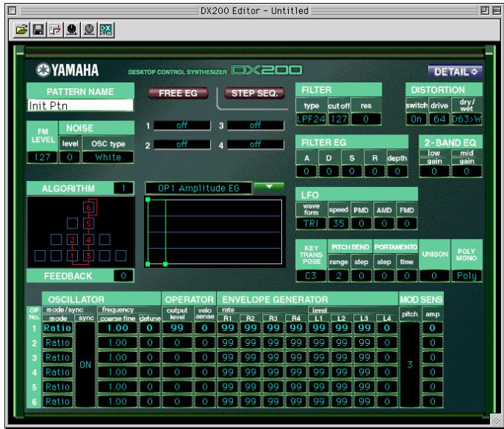Open the FREE EG panel
The width and height of the screenshot is (504, 429).
point(178,94)
